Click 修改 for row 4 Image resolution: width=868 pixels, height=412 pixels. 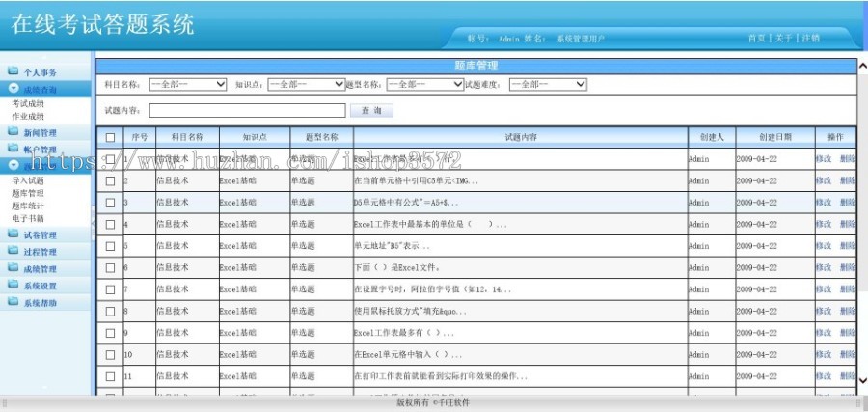[824, 224]
